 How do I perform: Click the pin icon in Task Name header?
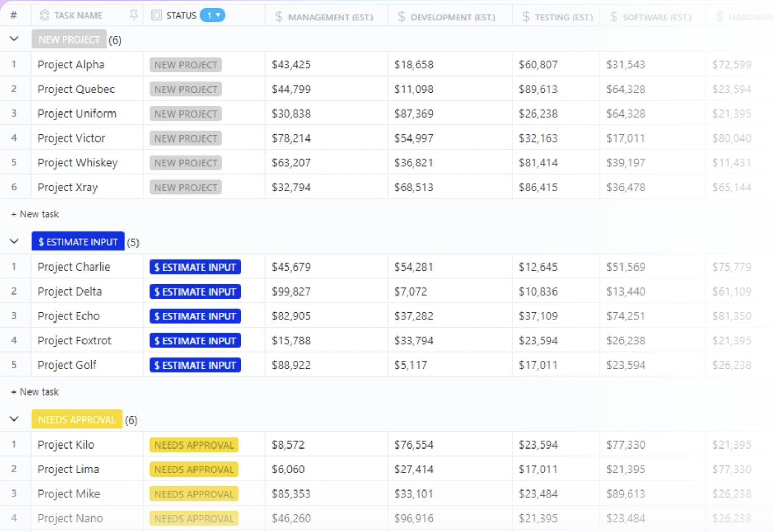(x=134, y=15)
